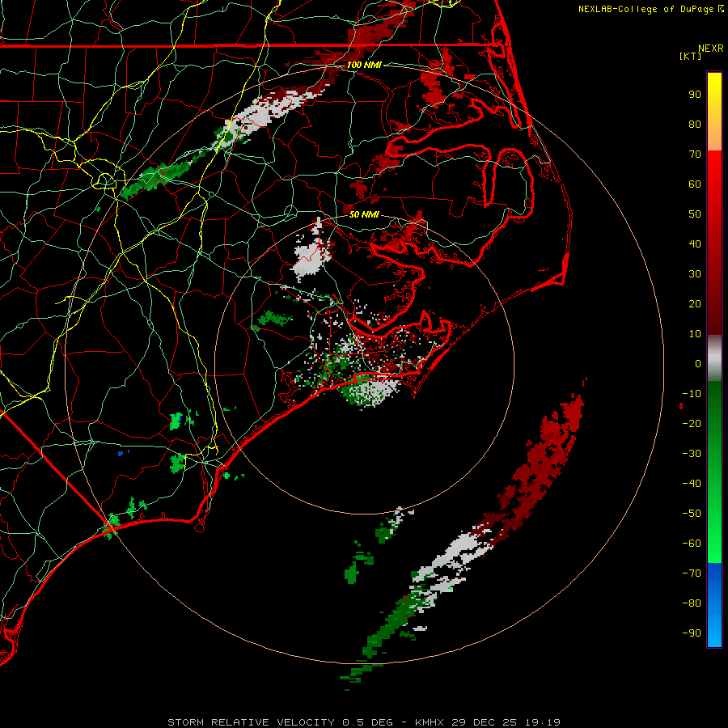Pick the blue segment of the color bar
Image resolution: width=728 pixels, height=728 pixels.
pyautogui.click(x=714, y=605)
